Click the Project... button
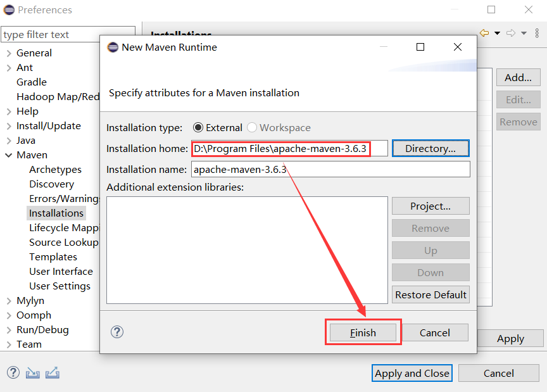 pos(431,206)
